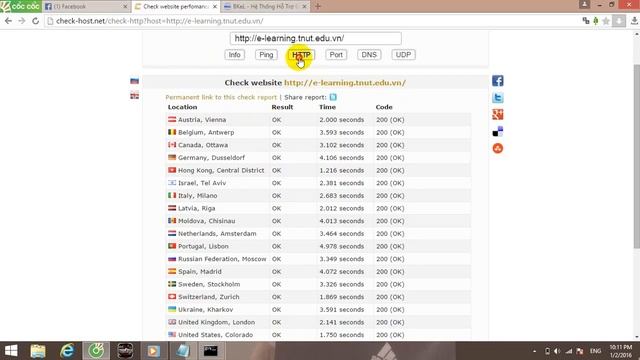Select the Sweden, Stockholm location
640x360 pixels.
(x=209, y=284)
